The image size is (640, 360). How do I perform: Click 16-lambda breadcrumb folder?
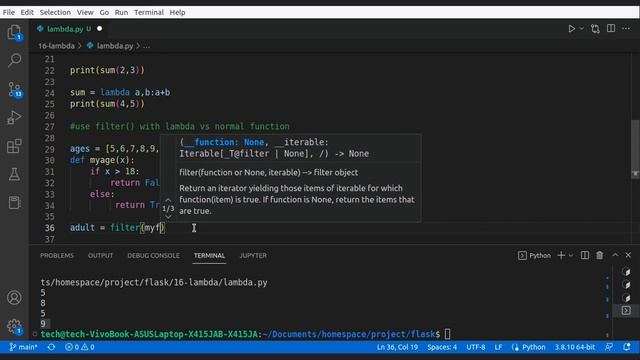coord(56,46)
